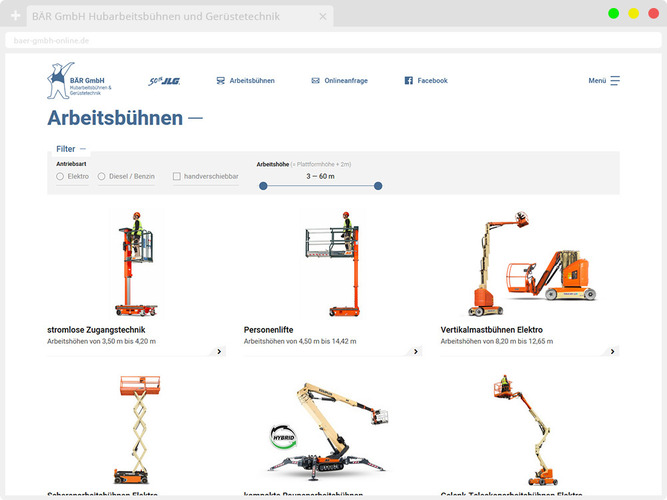667x500 pixels.
Task: Expand Vertikalmastbühnen Elektro via its arrow
Action: [x=613, y=351]
